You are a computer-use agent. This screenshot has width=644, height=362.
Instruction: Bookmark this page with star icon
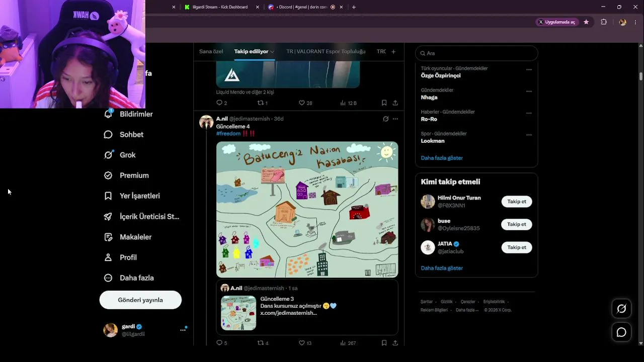pos(586,22)
